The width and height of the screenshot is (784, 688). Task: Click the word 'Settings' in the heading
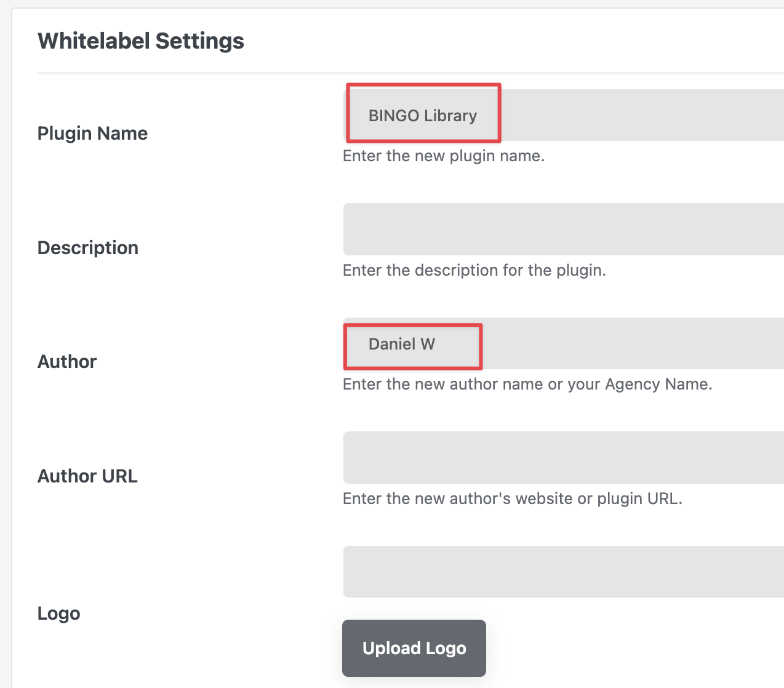[x=199, y=41]
